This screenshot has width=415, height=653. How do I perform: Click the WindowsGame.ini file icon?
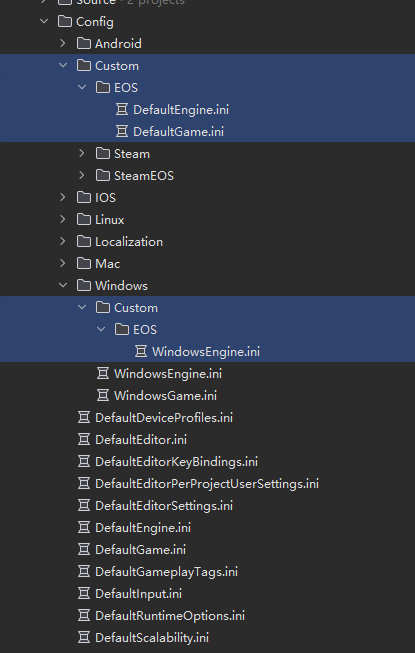tap(103, 395)
